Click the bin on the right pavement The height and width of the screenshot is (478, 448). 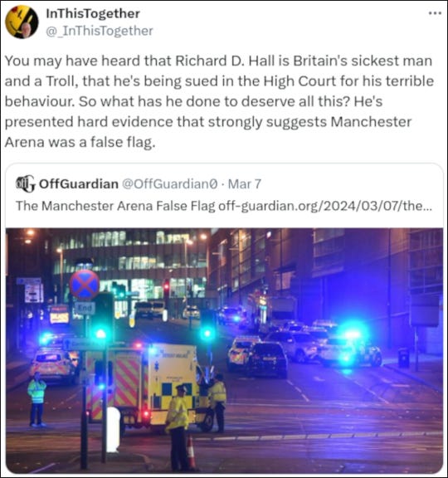tap(404, 358)
